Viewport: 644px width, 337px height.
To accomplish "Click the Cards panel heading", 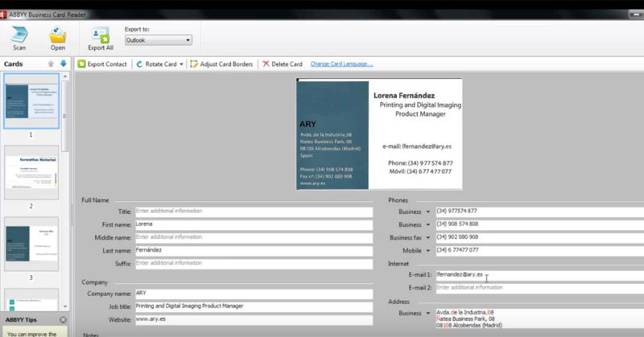I will 13,64.
